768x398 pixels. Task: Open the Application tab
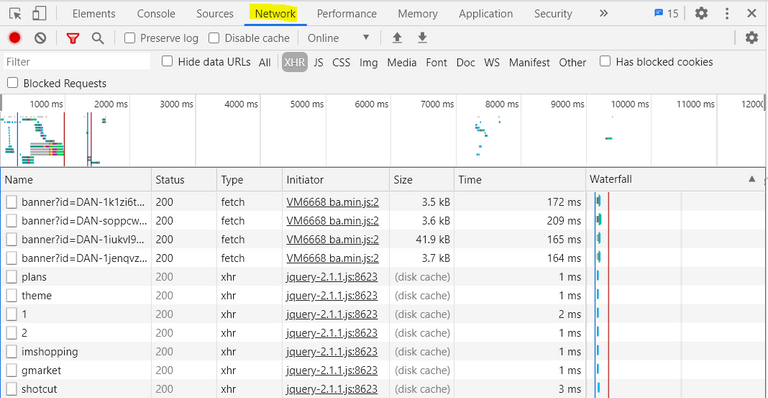486,14
